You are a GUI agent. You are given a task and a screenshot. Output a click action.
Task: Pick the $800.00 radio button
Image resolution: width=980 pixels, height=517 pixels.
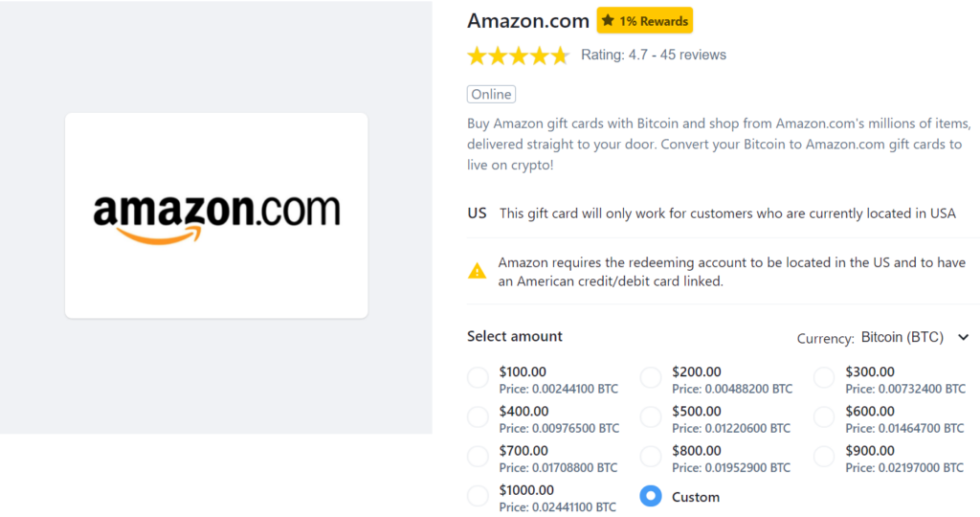coord(651,457)
